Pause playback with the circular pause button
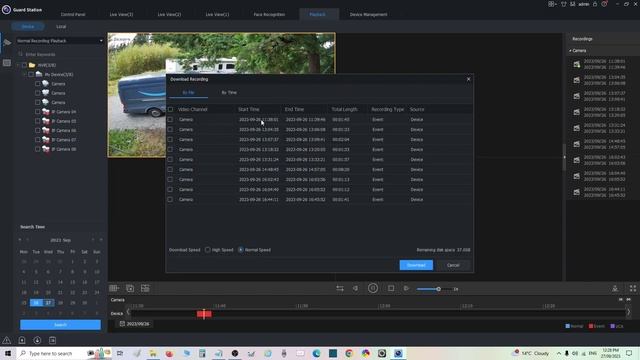Image resolution: width=640 pixels, height=360 pixels. pyautogui.click(x=373, y=288)
